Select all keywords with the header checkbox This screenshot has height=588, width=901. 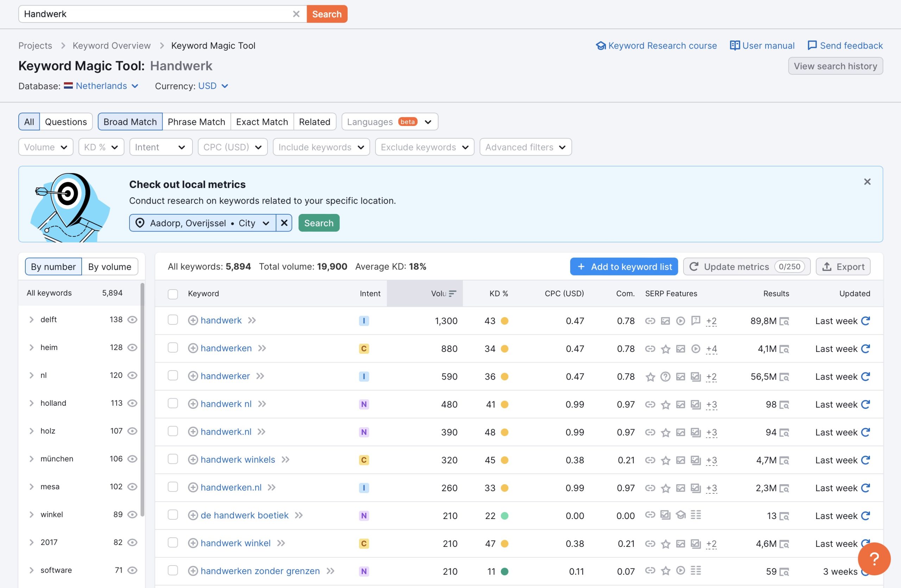click(x=172, y=294)
